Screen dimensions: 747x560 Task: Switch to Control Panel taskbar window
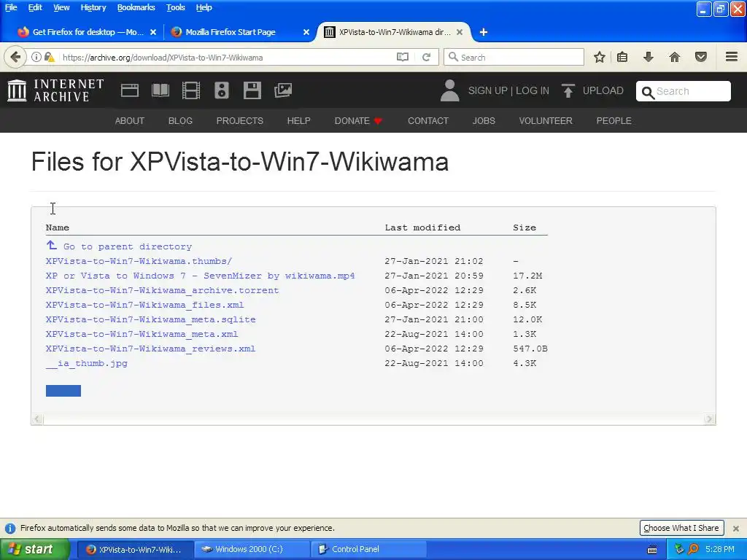click(368, 549)
